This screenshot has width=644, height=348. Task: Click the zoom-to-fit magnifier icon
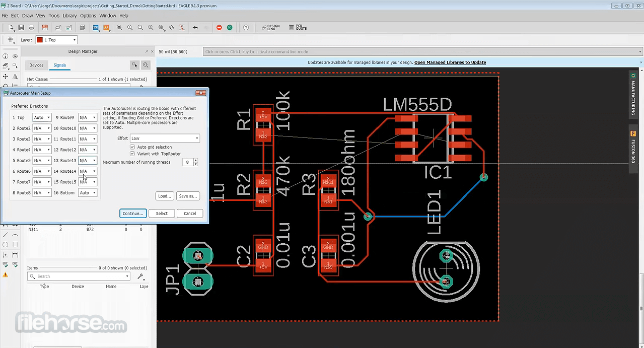coord(119,27)
